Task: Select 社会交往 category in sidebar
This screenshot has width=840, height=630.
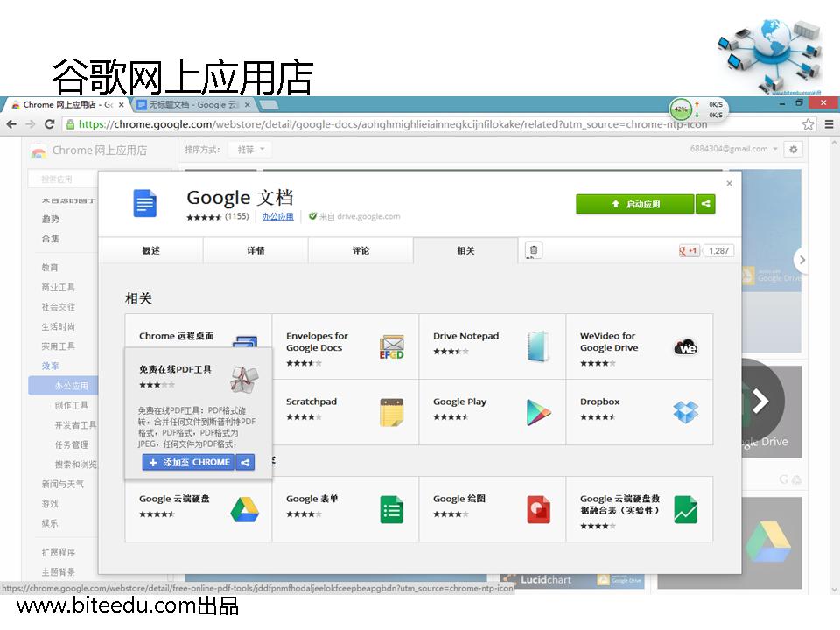Action: (x=59, y=307)
